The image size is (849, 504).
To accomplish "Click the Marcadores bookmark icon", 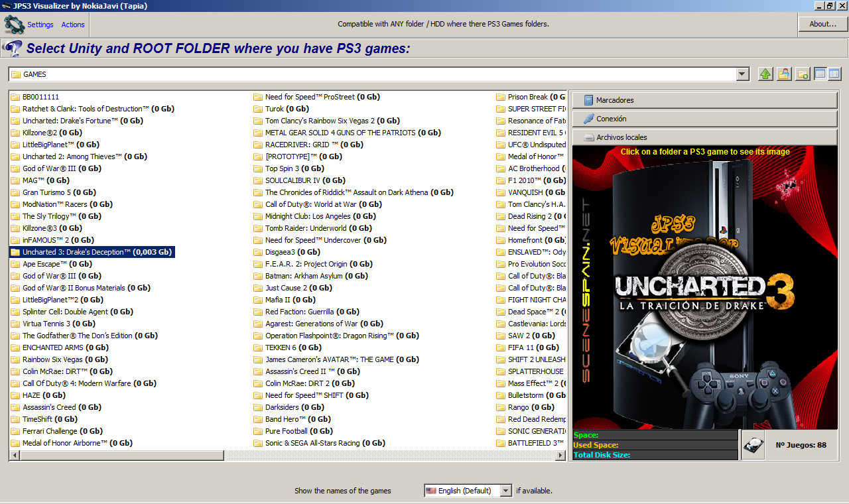I will coord(588,100).
